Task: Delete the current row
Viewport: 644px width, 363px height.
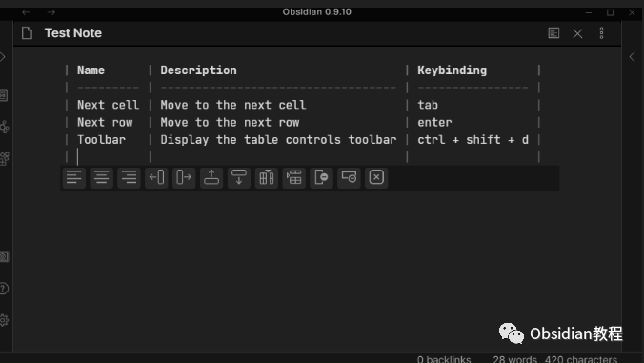Action: click(x=349, y=177)
